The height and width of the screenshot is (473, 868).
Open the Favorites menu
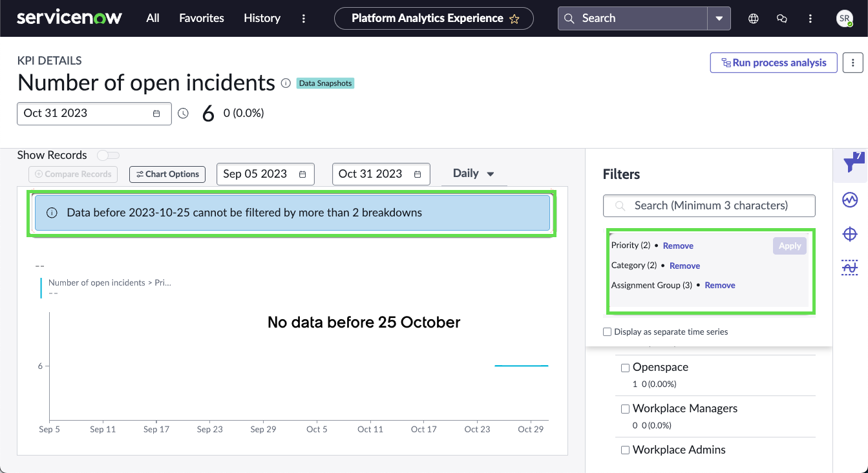(202, 18)
